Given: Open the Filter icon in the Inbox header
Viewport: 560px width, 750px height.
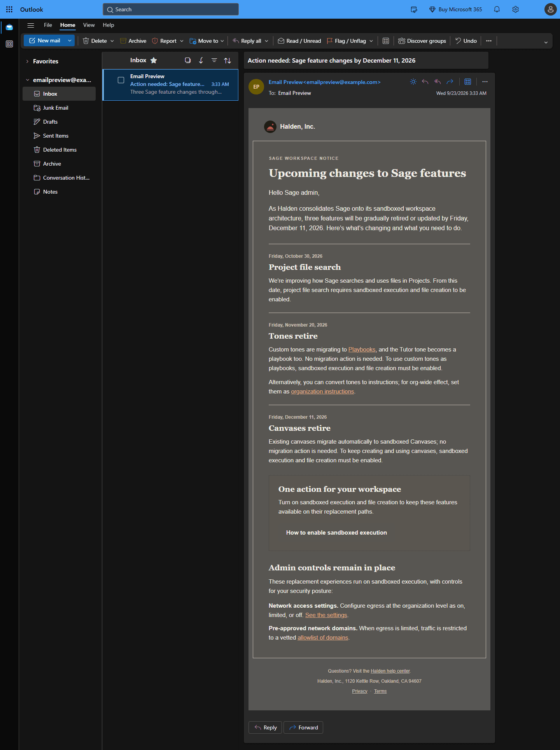Looking at the screenshot, I should (214, 60).
